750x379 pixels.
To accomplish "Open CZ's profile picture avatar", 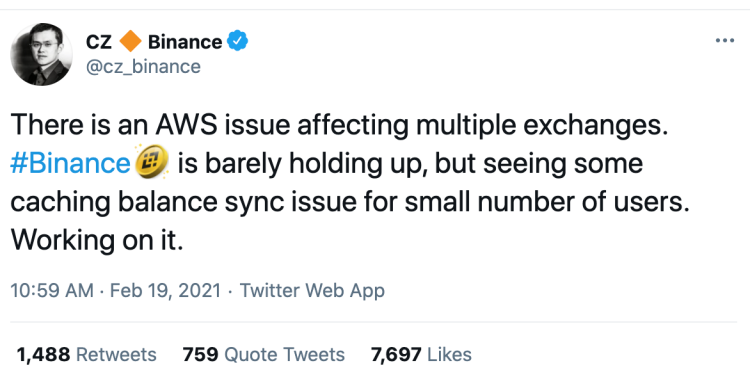I will [41, 54].
